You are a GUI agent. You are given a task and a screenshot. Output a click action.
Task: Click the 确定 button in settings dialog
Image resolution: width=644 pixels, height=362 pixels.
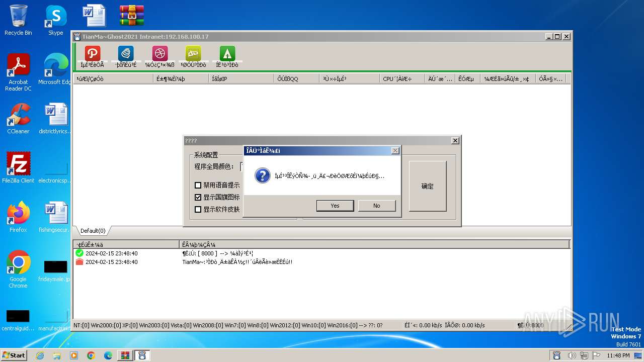pos(428,186)
